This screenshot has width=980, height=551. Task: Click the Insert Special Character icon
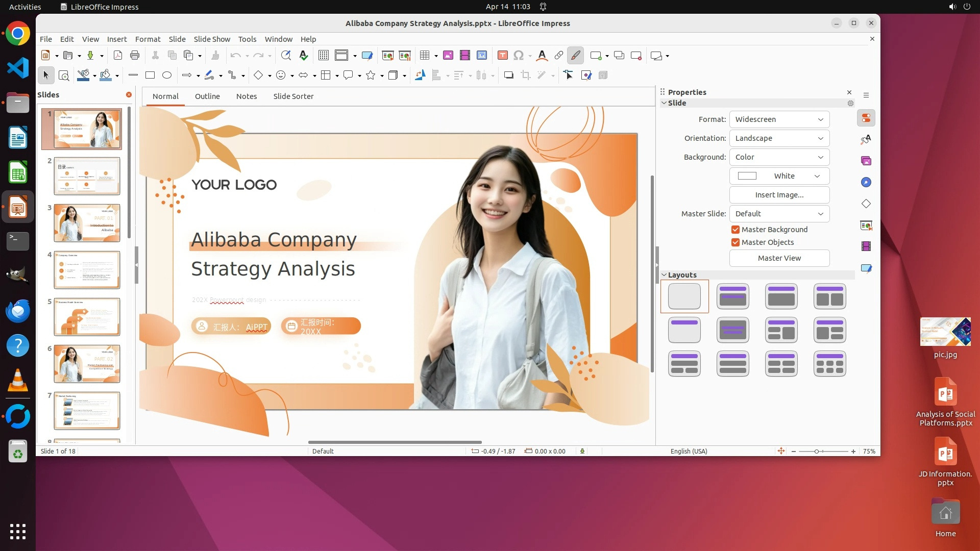tap(519, 56)
